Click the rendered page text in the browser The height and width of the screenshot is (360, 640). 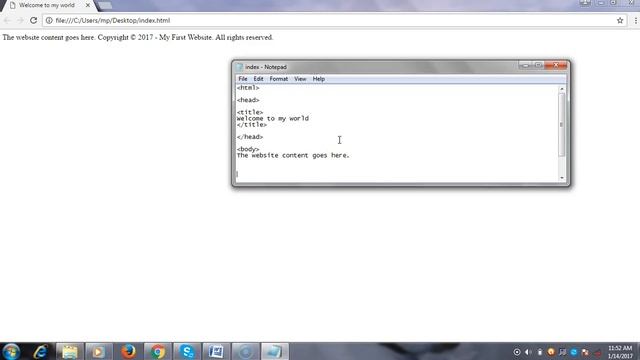click(x=138, y=37)
